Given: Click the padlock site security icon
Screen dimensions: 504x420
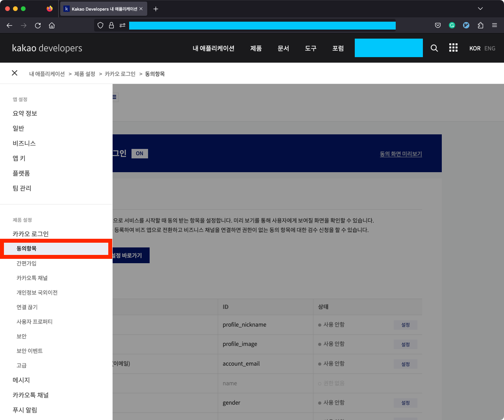Looking at the screenshot, I should coord(111,25).
